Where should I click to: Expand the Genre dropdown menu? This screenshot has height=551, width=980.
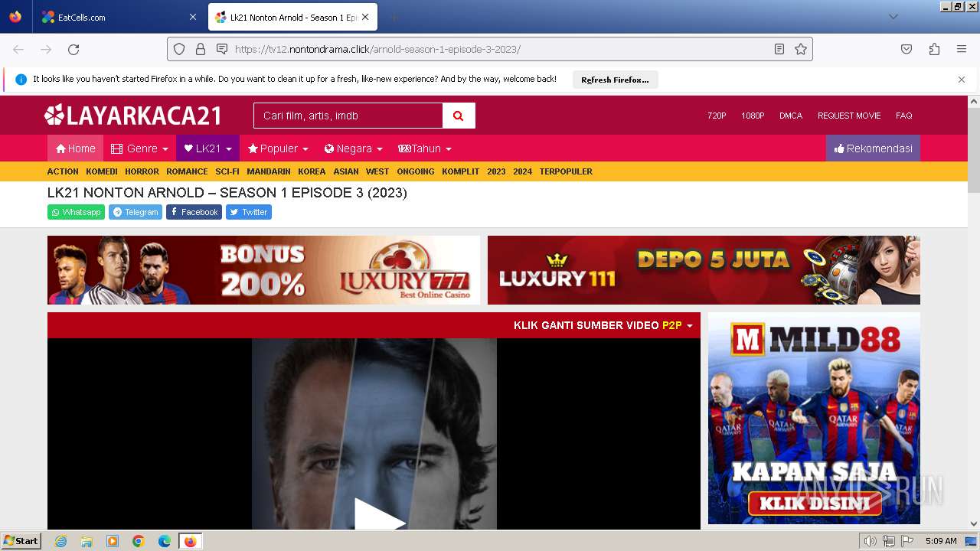[139, 148]
